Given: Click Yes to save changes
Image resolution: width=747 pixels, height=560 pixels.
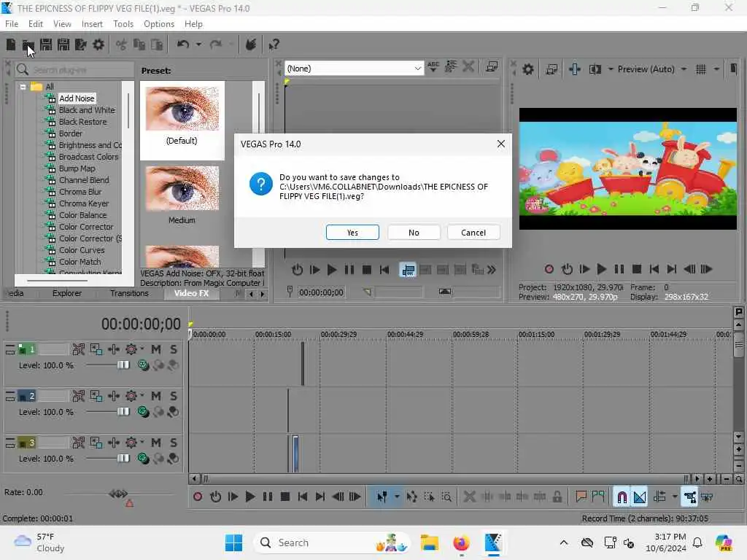Looking at the screenshot, I should (352, 233).
